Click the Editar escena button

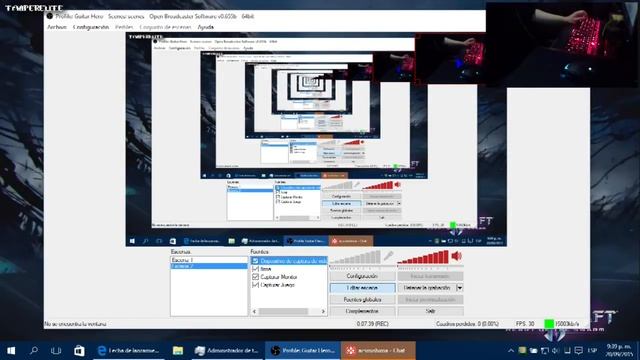(362, 288)
